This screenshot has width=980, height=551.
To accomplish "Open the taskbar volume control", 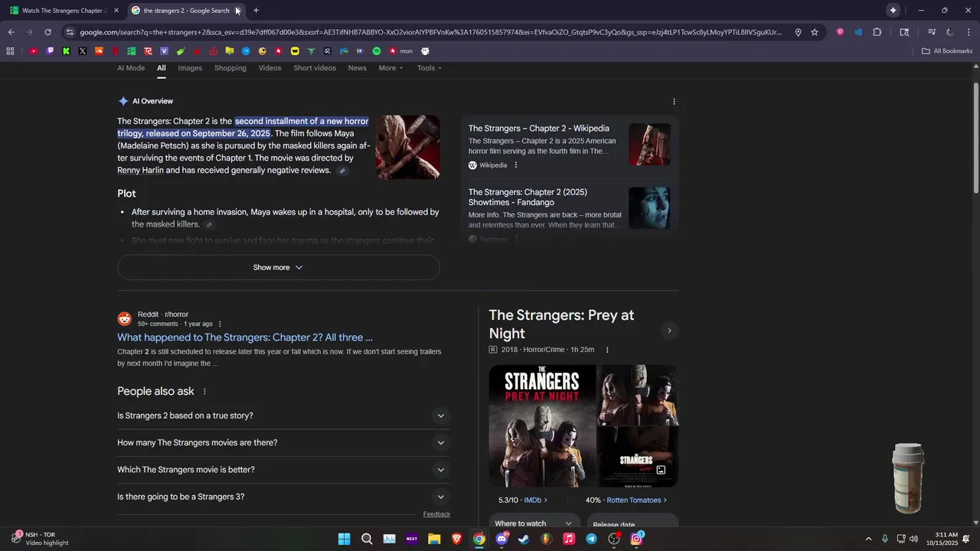I will click(x=913, y=539).
